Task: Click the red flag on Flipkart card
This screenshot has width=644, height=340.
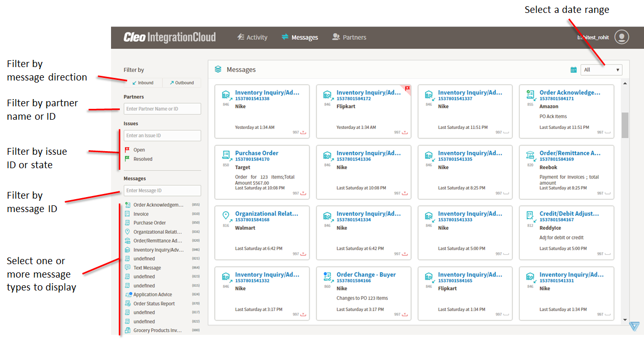Action: pos(407,89)
